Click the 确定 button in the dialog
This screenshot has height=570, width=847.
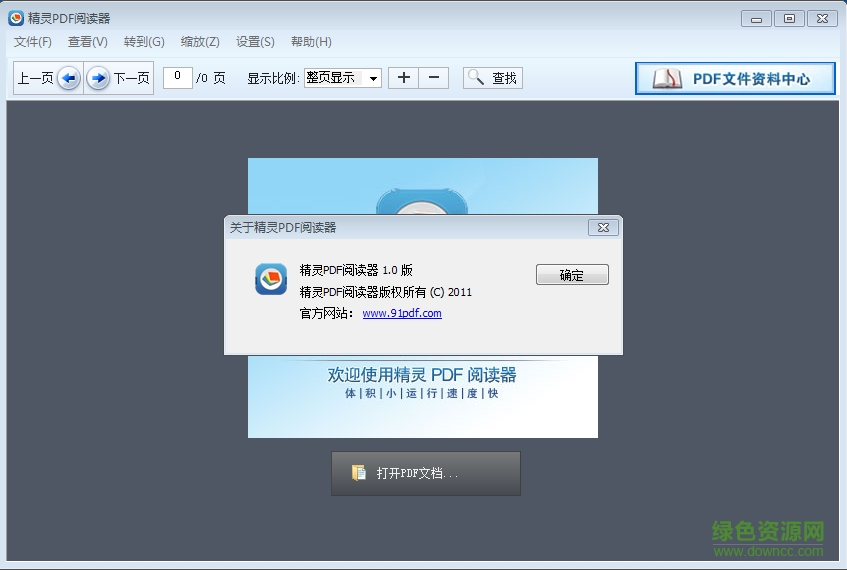click(572, 275)
